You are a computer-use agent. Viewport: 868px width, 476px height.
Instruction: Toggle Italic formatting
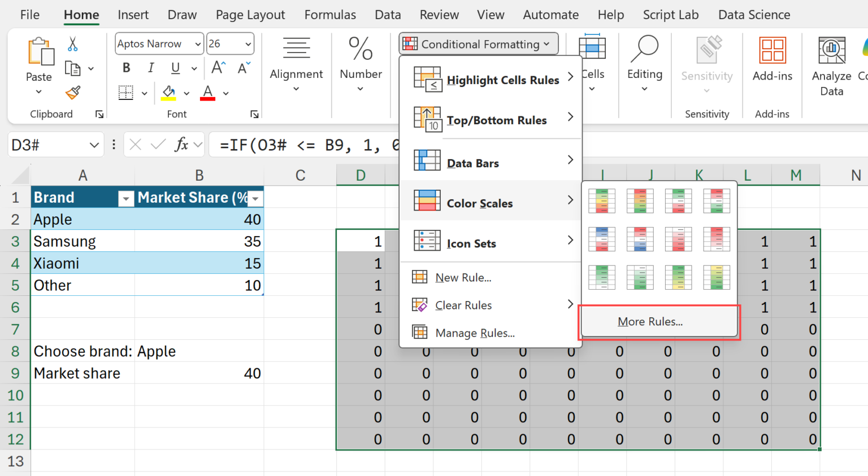[x=151, y=68]
